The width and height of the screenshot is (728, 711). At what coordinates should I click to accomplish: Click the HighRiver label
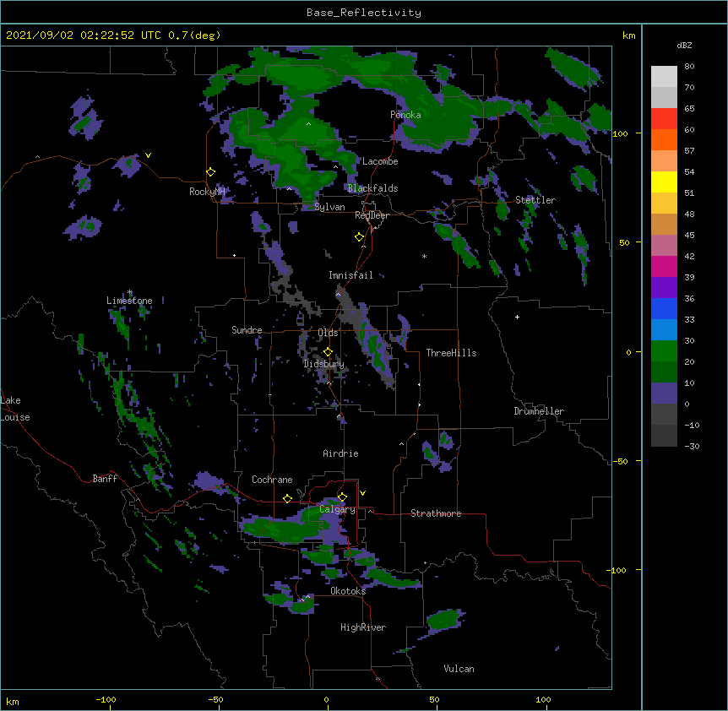point(363,627)
